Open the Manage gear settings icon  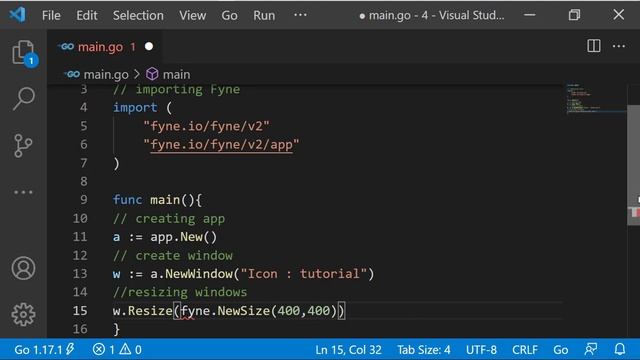[x=23, y=314]
